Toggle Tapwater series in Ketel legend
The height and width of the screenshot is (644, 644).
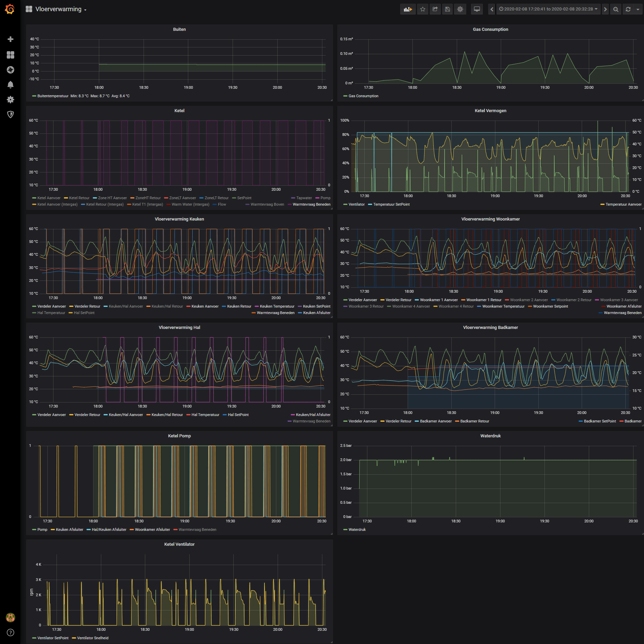point(304,198)
